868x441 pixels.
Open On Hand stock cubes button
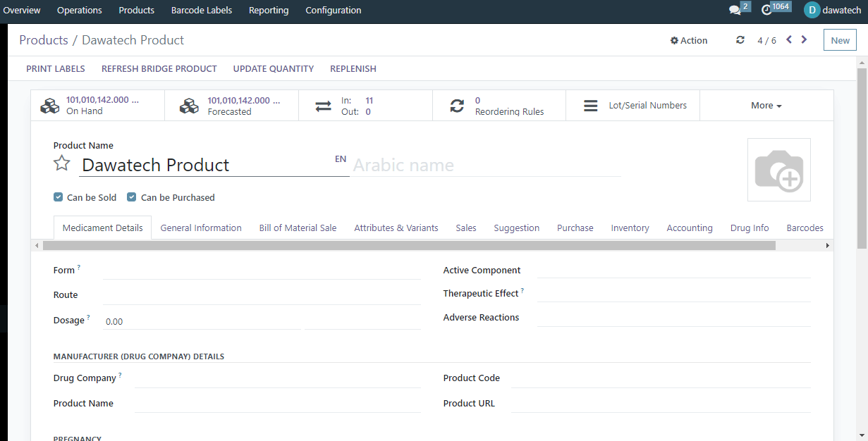coord(98,106)
